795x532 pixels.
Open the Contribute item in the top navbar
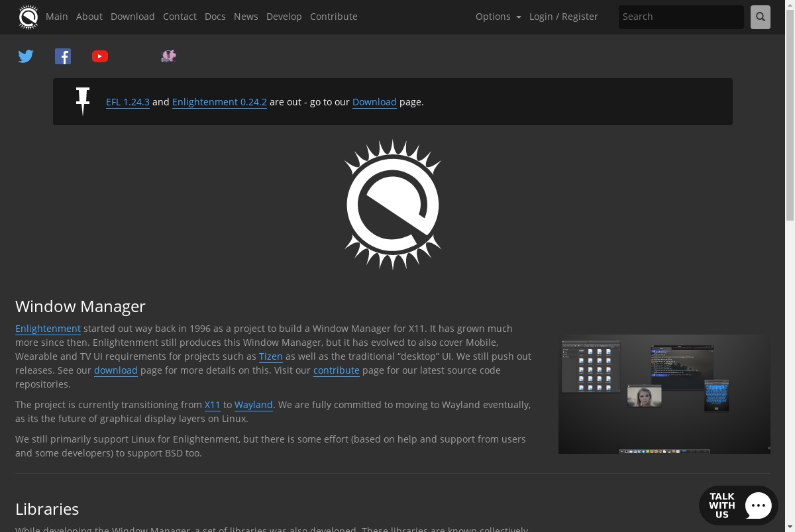click(x=334, y=17)
